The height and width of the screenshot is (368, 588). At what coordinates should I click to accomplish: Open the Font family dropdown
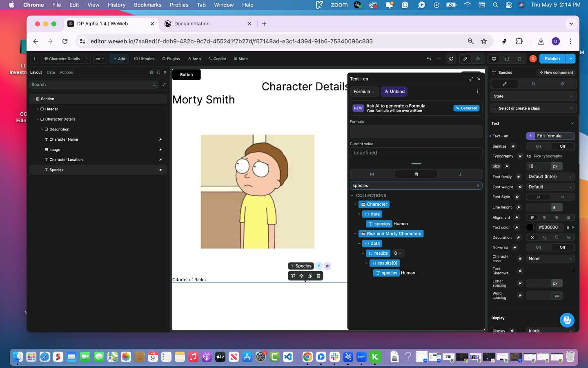click(550, 177)
